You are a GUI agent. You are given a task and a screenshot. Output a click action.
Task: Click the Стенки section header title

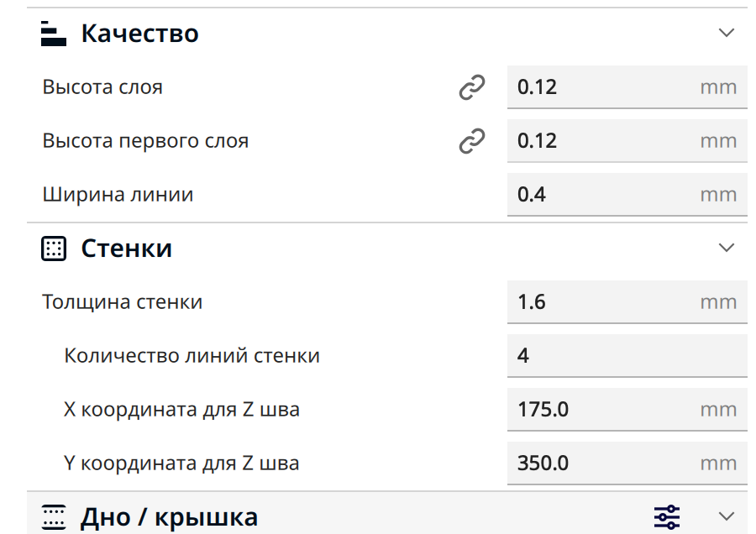126,249
